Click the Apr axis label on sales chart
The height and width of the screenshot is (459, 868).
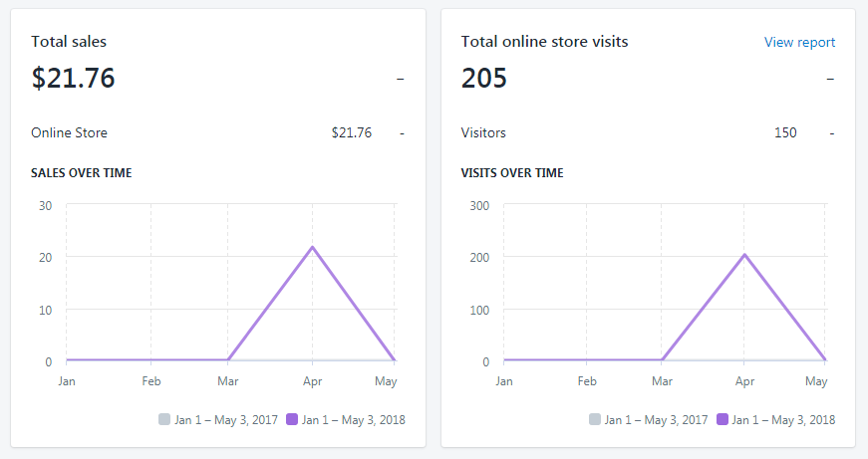pos(312,381)
